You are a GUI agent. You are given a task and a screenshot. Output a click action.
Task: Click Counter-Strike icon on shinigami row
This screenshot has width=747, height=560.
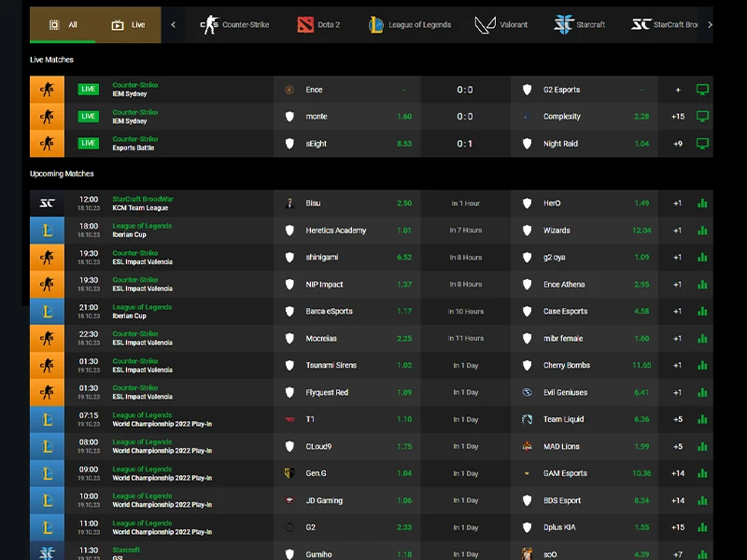[48, 258]
